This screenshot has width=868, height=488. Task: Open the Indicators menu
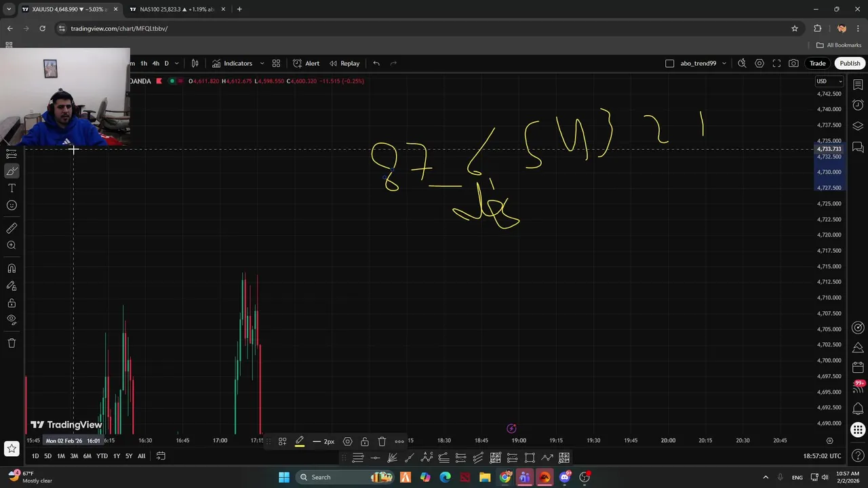(x=232, y=63)
